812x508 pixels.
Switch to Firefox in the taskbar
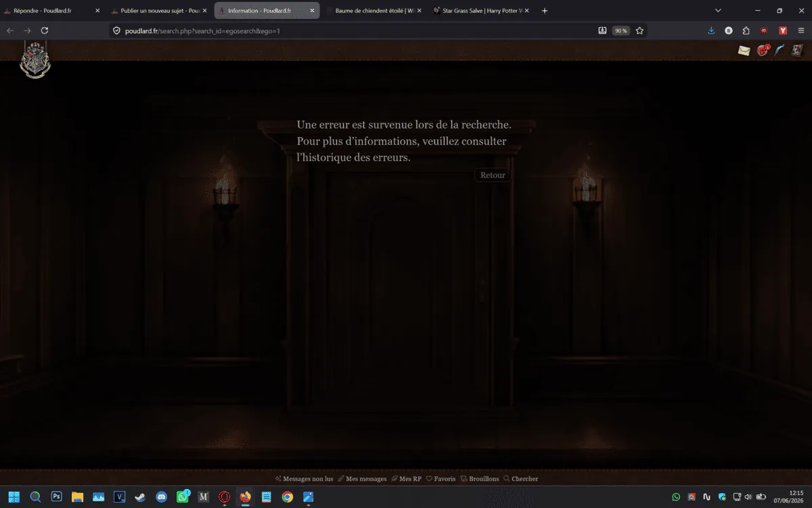pos(245,497)
